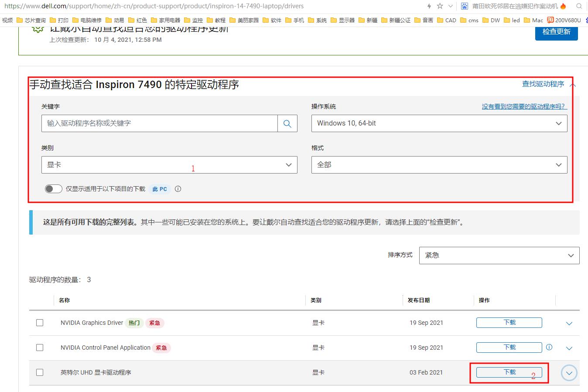Click the Taobao 淘 icon on the bookmarks bar
This screenshot has height=392, width=588.
click(550, 20)
